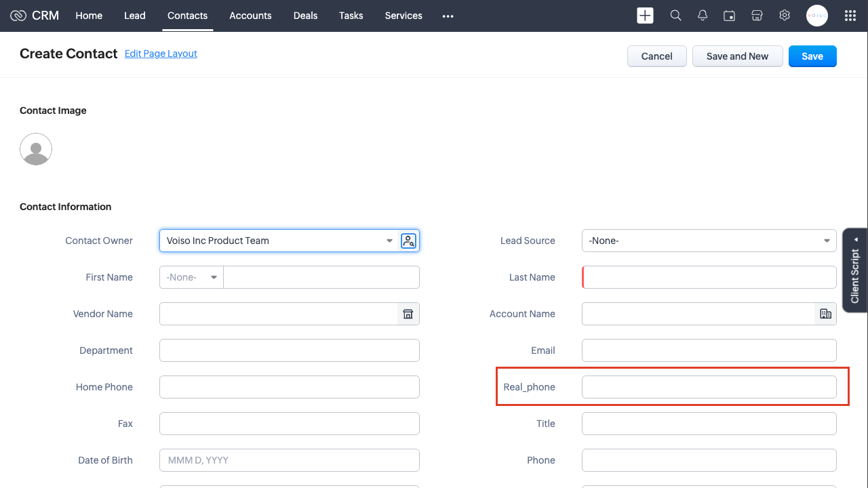Click the search icon in the top bar
The height and width of the screenshot is (488, 868).
pos(675,15)
